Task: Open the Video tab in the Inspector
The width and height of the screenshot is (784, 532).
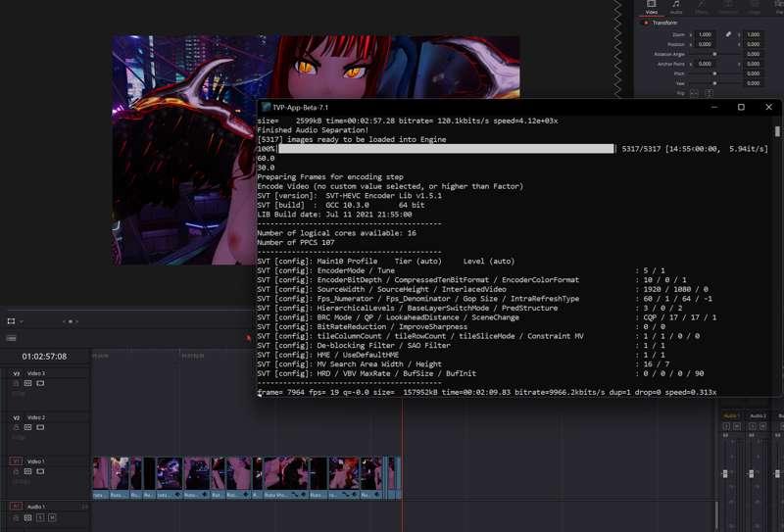Action: pos(651,7)
